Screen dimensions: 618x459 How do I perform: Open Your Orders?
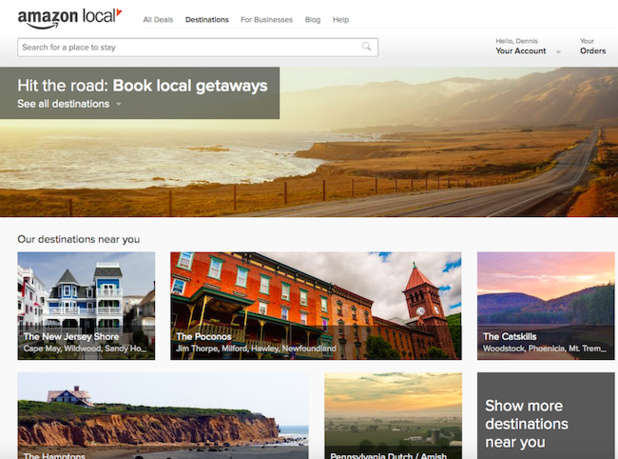click(592, 50)
